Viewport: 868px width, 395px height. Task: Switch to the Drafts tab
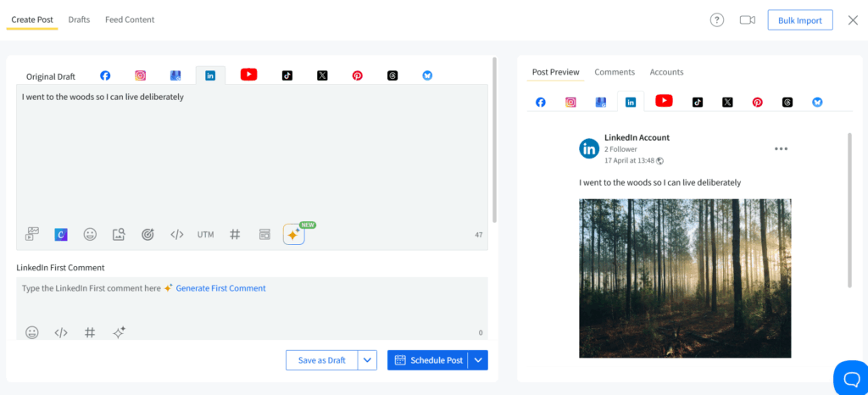80,19
